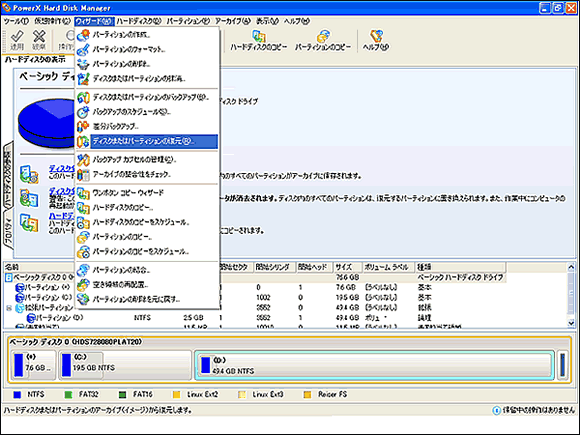Choose パーティションの削除を元に戻す entry
Screen dimensions: 580x435
tap(147, 299)
